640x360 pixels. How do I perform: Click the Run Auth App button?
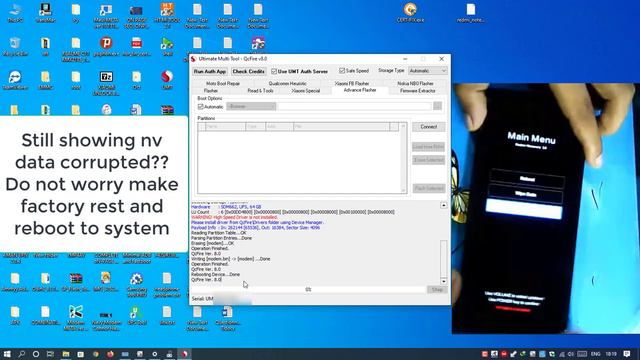coord(210,71)
